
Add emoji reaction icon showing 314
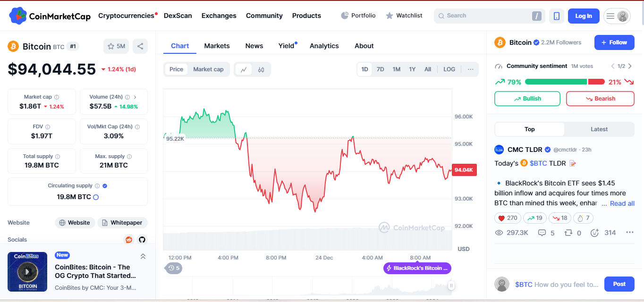594,233
